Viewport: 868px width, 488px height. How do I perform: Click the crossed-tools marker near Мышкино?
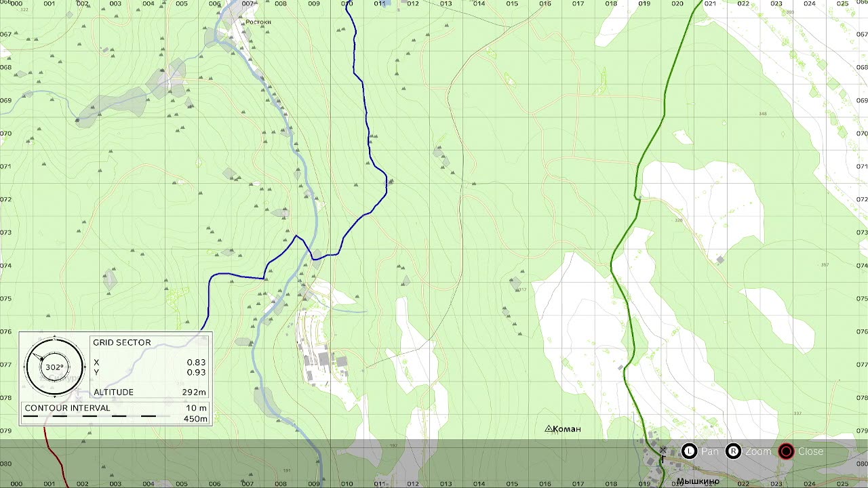(663, 450)
